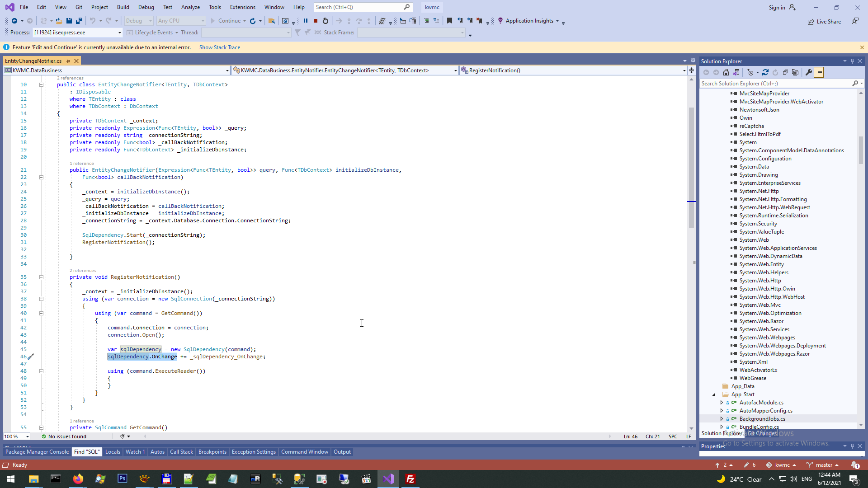Screen dimensions: 868x488
Task: Open Solution Explorer Properties wrench
Action: [809, 72]
